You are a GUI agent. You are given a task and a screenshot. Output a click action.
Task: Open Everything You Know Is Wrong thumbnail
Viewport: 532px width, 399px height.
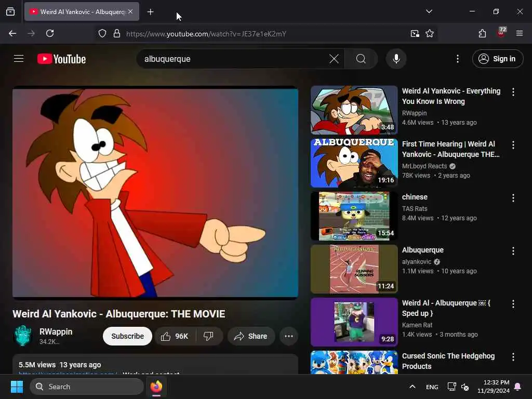tap(354, 110)
